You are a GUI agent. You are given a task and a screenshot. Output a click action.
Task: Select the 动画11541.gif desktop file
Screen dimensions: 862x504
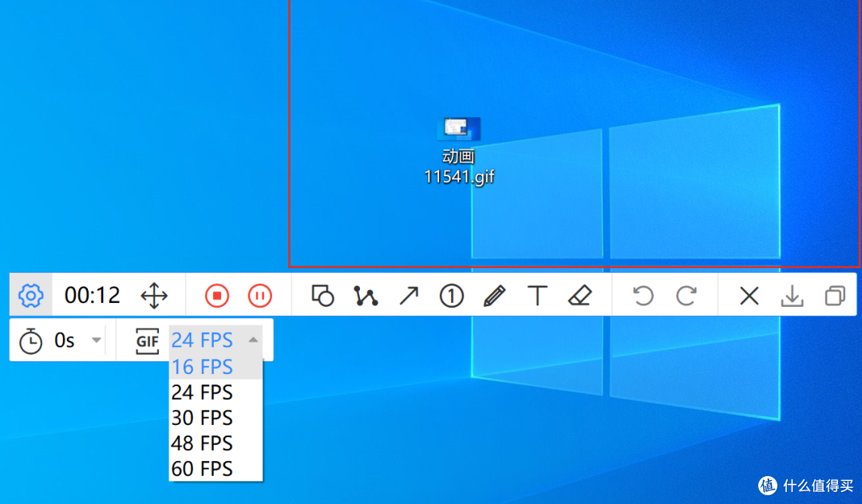pyautogui.click(x=459, y=151)
